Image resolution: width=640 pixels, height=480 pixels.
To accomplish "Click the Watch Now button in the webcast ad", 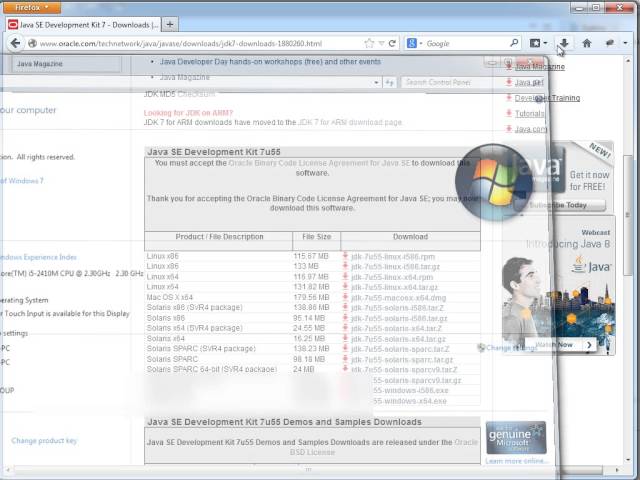I will [560, 345].
